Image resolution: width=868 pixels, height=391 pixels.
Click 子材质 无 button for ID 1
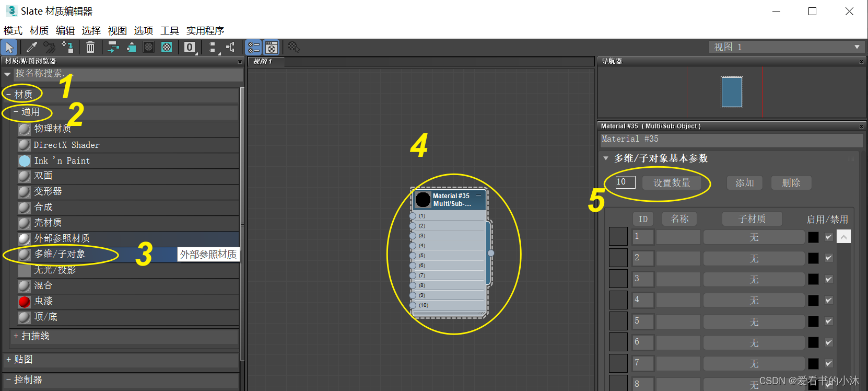[x=754, y=237]
